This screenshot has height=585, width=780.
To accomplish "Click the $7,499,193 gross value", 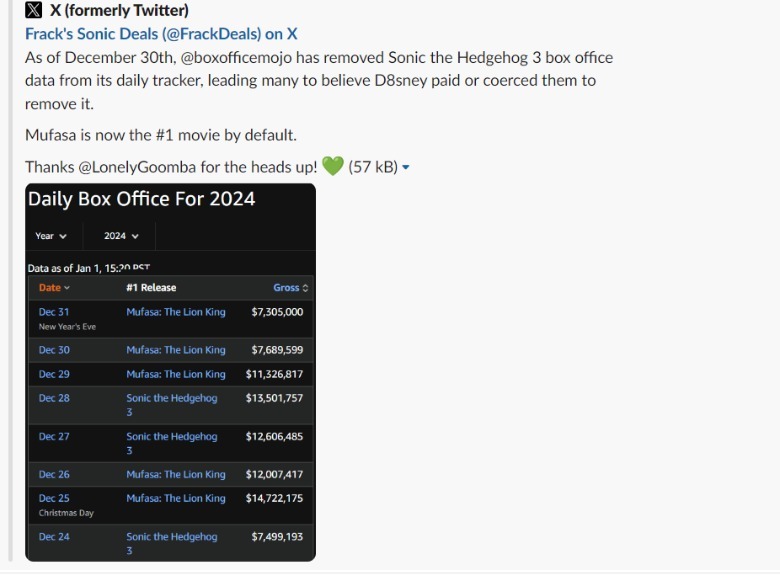I will tap(277, 537).
